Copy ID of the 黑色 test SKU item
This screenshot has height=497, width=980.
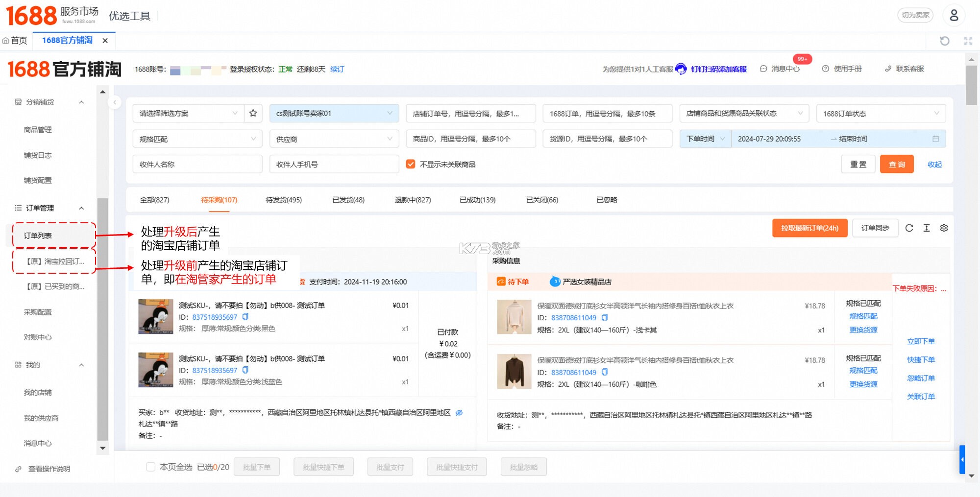(245, 317)
